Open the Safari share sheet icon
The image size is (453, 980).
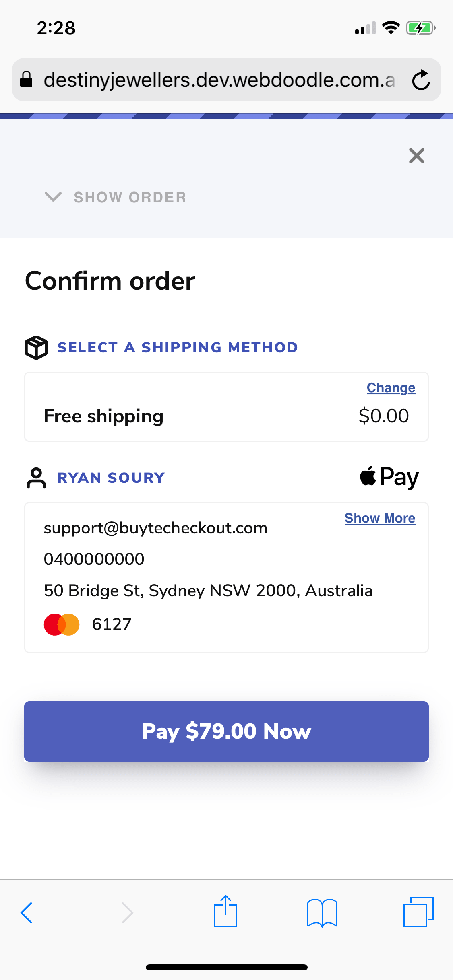point(225,911)
